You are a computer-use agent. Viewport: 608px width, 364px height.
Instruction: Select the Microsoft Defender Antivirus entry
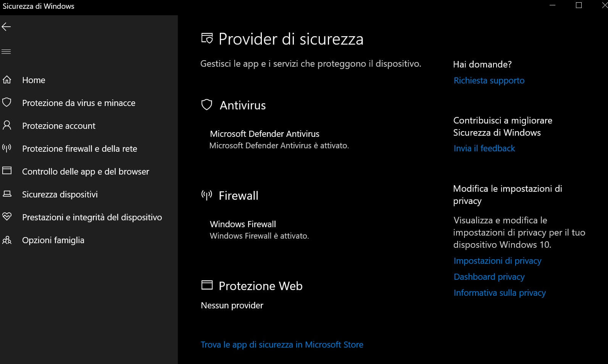click(264, 134)
